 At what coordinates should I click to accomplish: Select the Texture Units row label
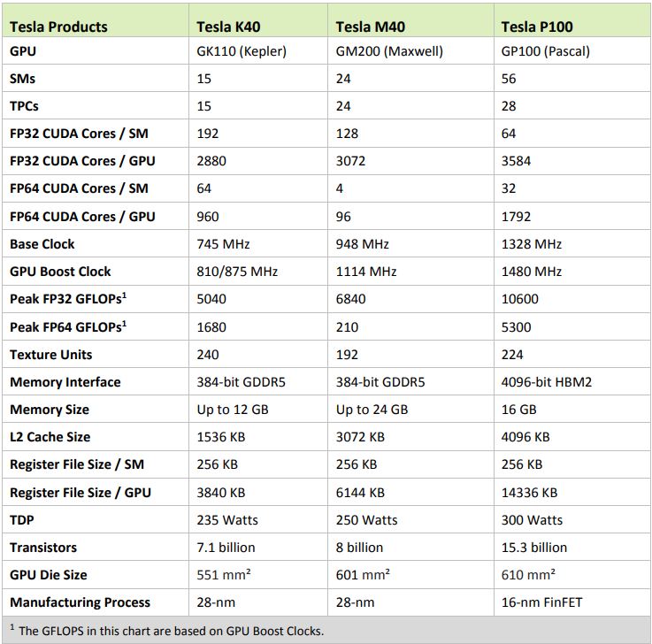tap(50, 355)
